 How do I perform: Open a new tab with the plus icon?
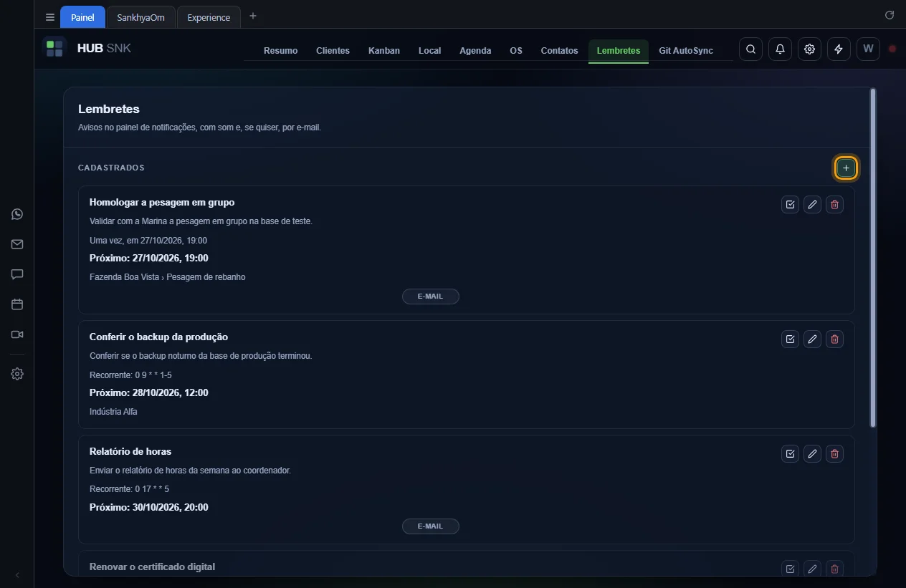click(253, 16)
